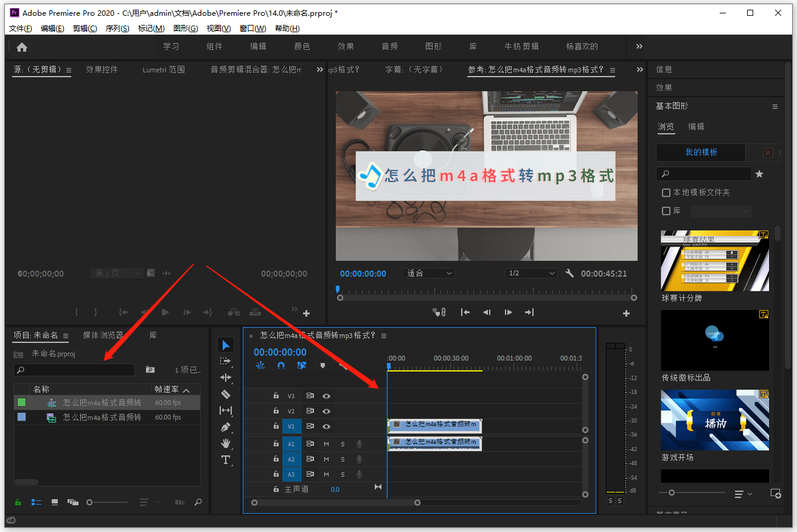Open the 窗口(W) menu

[x=252, y=29]
